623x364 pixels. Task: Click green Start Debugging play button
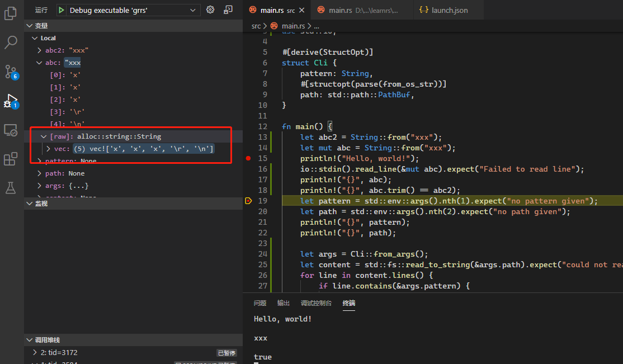[x=62, y=10]
